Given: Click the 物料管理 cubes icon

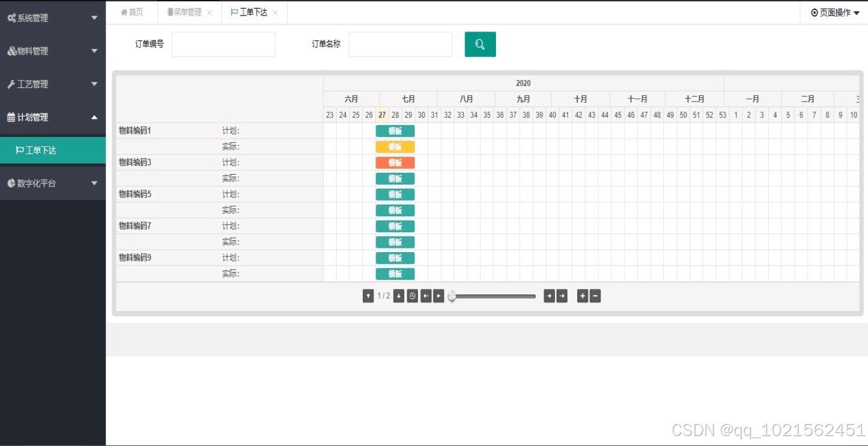Looking at the screenshot, I should click(x=12, y=51).
